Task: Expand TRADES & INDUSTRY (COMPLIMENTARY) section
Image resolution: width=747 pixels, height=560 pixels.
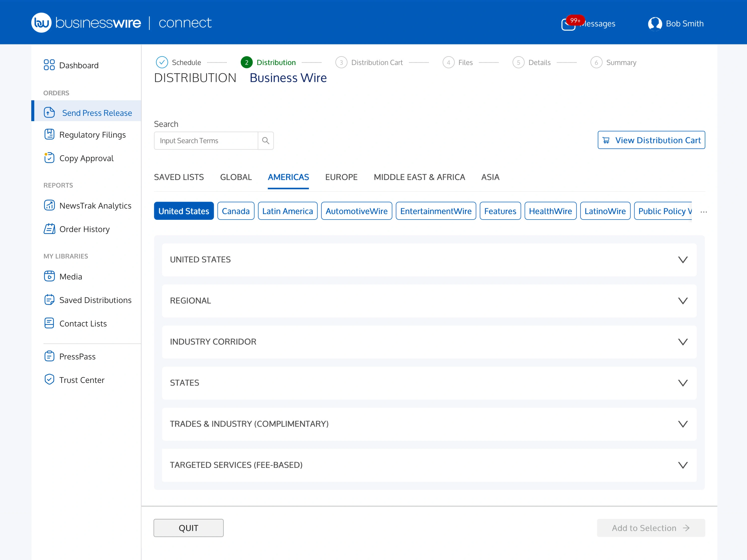Action: point(429,424)
